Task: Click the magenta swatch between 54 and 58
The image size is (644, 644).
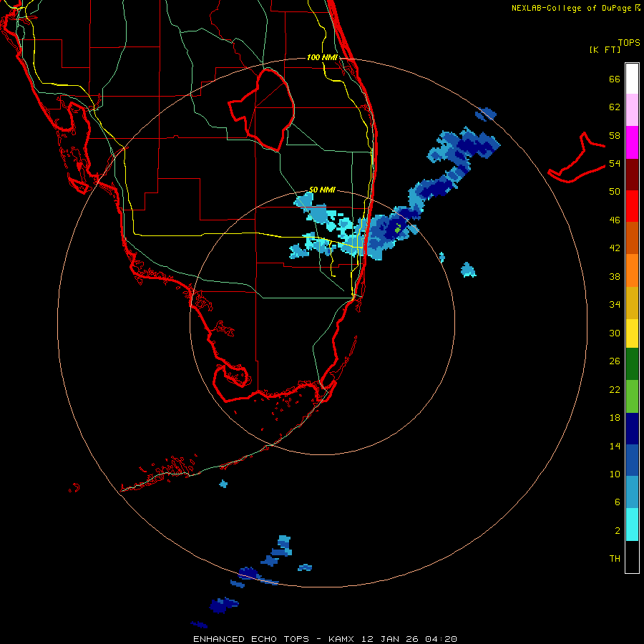Action: point(632,142)
